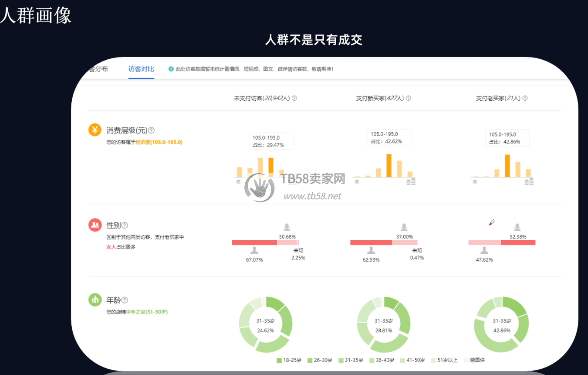Toggle the 31-35岁 legend entry
The height and width of the screenshot is (375, 588).
351,360
